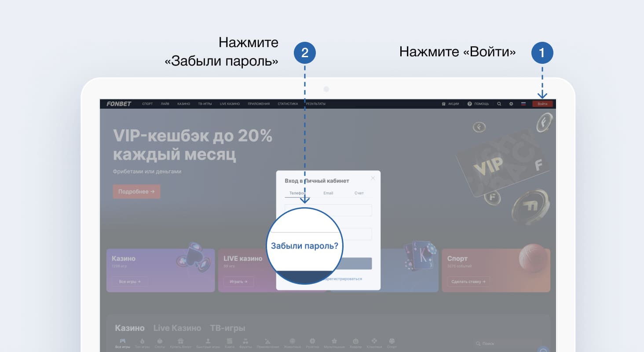
Task: Click the search magnifier icon in header
Action: [499, 104]
